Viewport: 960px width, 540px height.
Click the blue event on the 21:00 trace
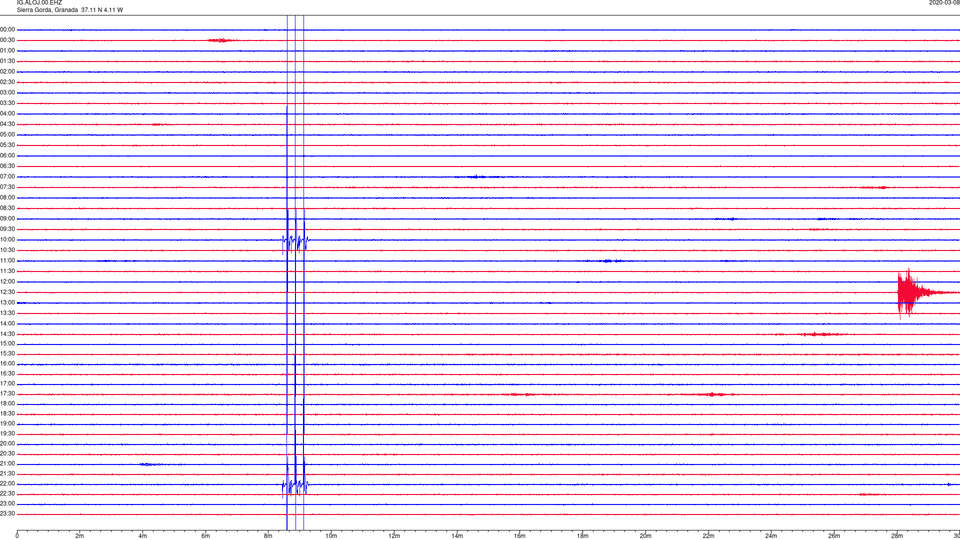(x=148, y=464)
